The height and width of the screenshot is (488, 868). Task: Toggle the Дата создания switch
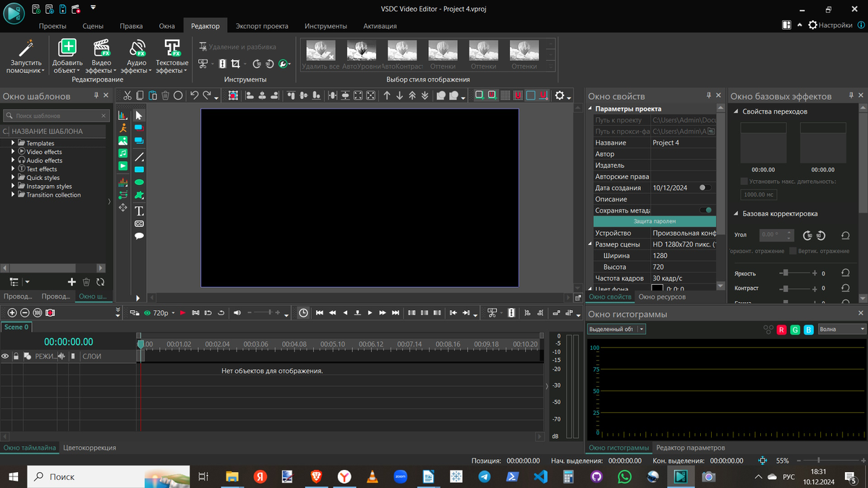click(704, 188)
